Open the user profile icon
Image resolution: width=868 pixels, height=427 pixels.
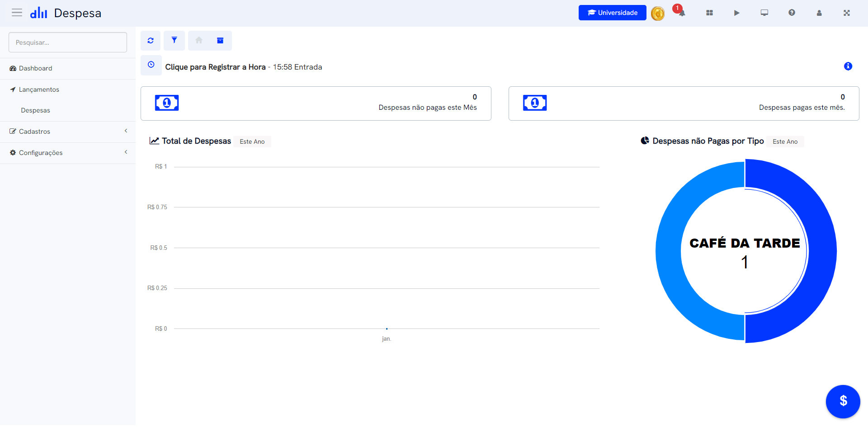[x=819, y=13]
